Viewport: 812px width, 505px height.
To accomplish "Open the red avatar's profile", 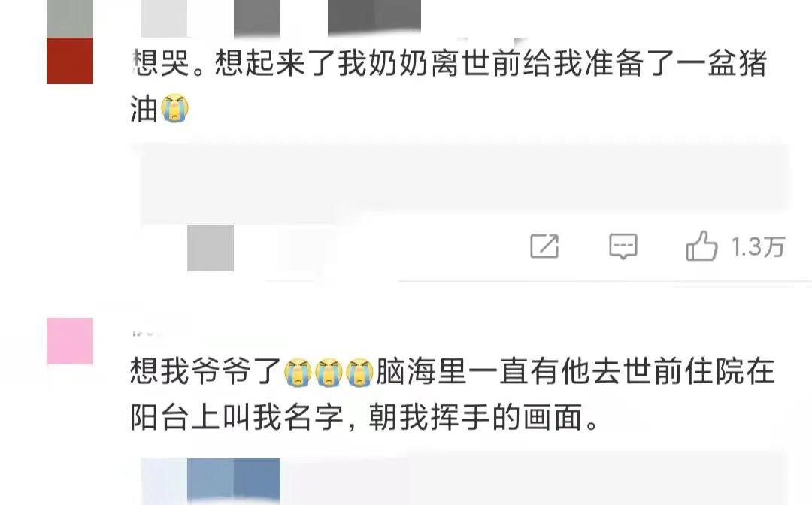I will [70, 61].
